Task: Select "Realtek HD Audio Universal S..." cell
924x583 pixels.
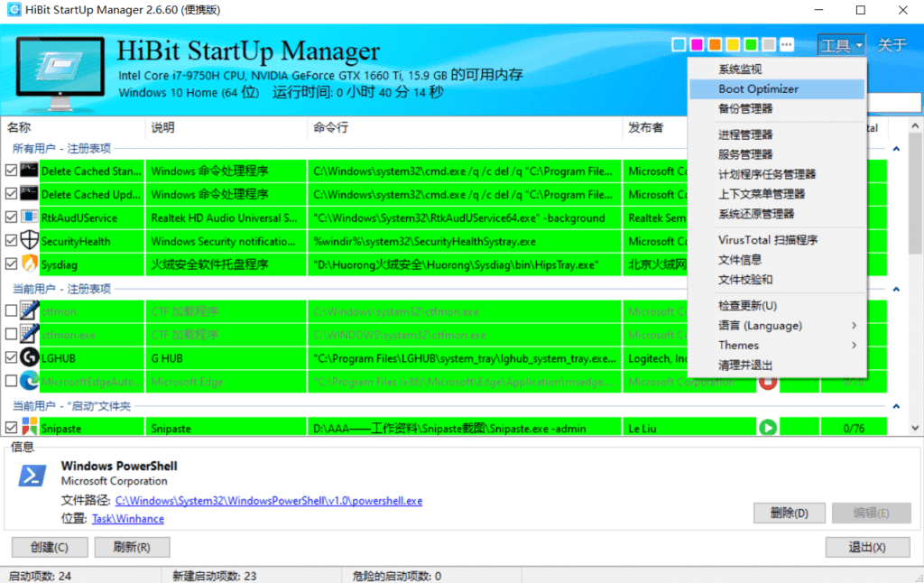Action: [x=226, y=217]
